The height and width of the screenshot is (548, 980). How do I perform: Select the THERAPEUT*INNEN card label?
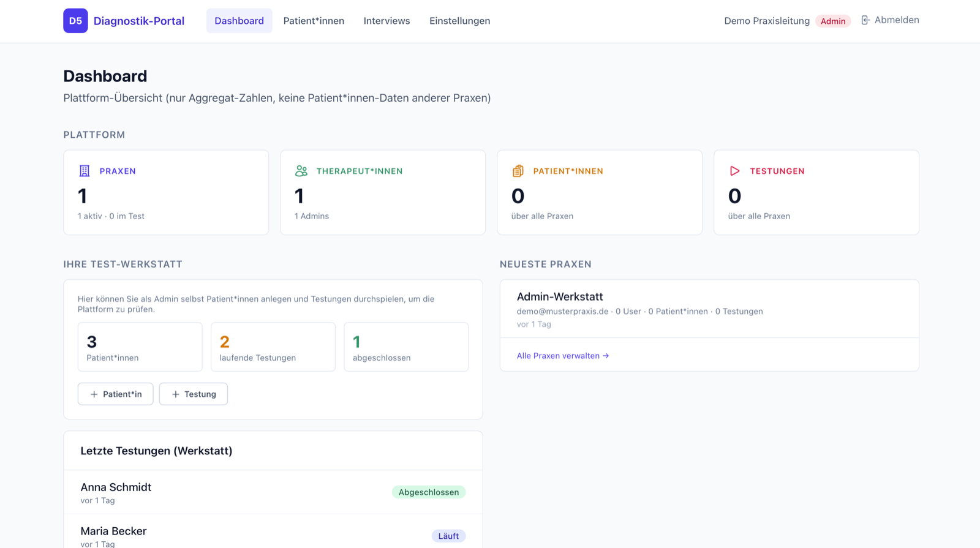360,171
